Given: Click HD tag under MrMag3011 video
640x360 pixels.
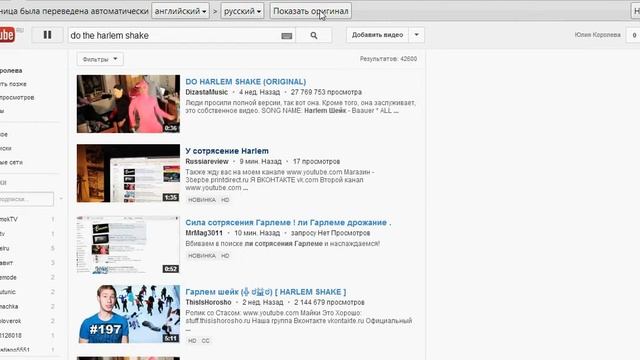Looking at the screenshot, I should (x=225, y=256).
